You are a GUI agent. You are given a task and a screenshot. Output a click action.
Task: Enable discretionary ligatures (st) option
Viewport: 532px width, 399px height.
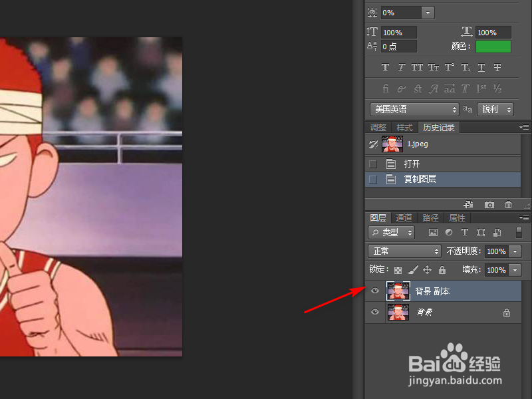pos(418,88)
